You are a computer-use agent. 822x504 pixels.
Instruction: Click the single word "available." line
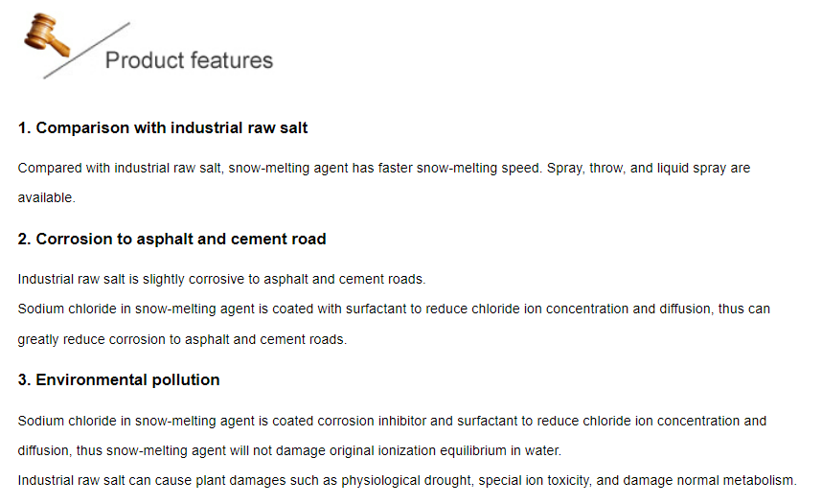[46, 198]
